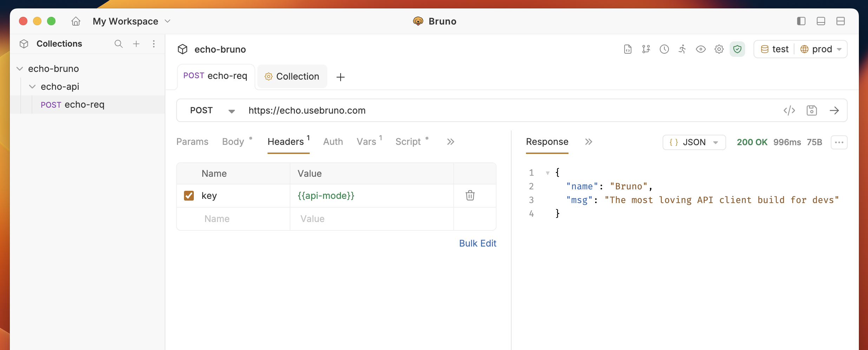868x350 pixels.
Task: Uncheck the key header row
Action: pyautogui.click(x=189, y=195)
